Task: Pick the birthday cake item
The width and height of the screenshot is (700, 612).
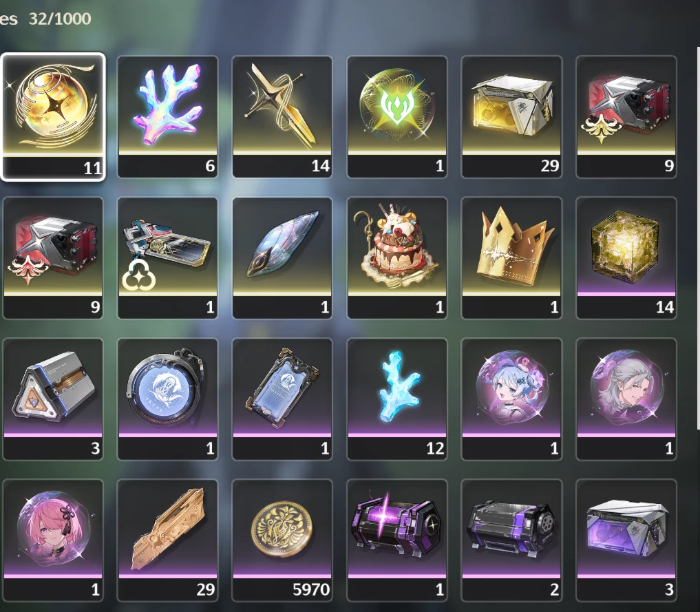Action: [397, 258]
